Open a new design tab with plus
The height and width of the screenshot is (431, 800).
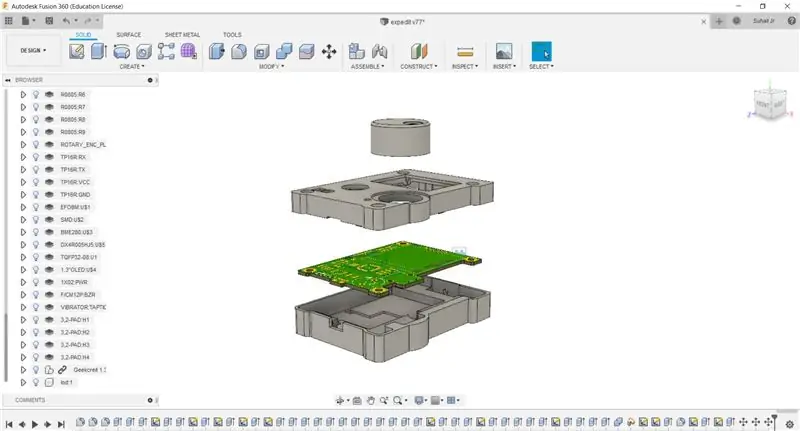point(719,21)
